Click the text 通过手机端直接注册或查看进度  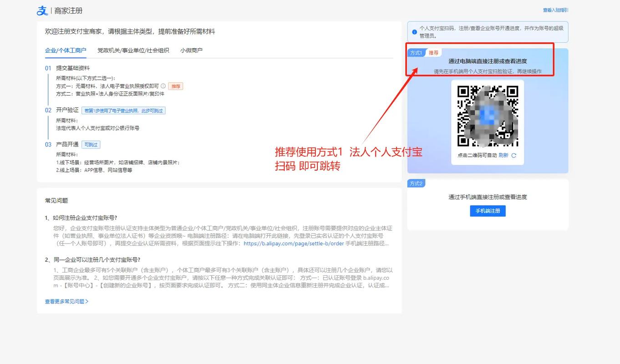(488, 197)
